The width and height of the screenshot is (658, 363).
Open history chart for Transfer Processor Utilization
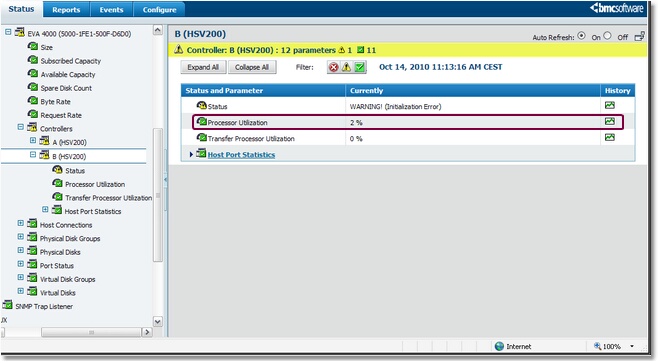coord(610,137)
